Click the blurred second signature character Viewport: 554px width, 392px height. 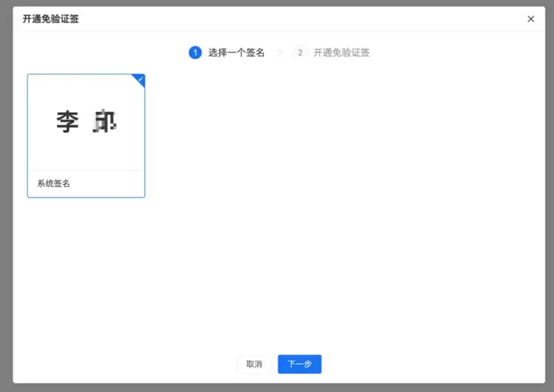tap(105, 121)
